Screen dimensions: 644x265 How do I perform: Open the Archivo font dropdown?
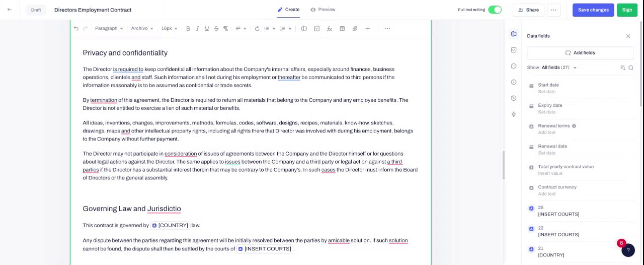[142, 29]
